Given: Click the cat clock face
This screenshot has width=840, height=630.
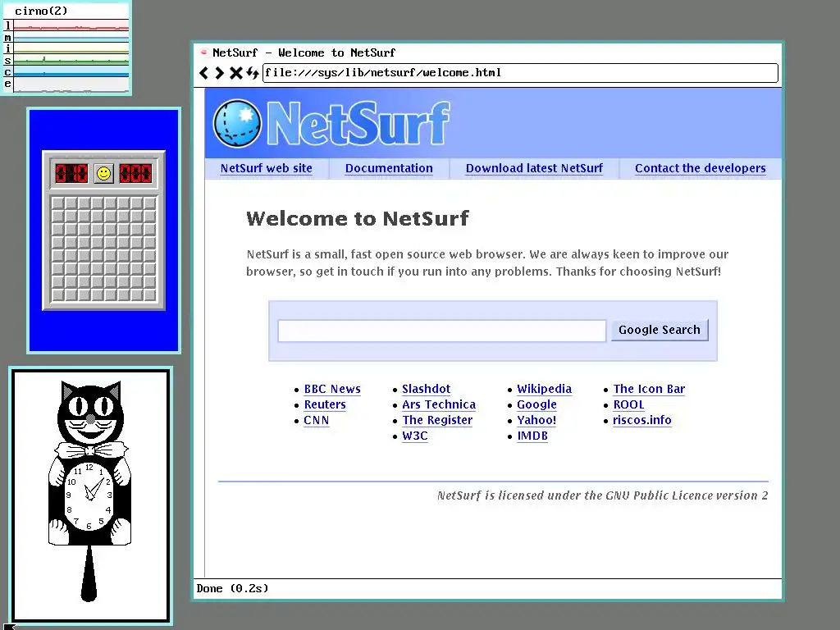Looking at the screenshot, I should 89,496.
